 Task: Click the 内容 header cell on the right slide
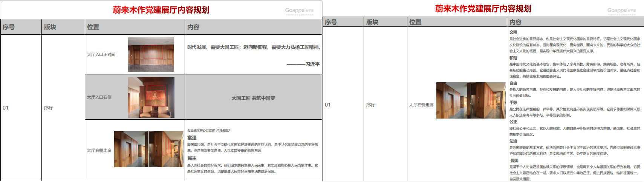pos(516,22)
